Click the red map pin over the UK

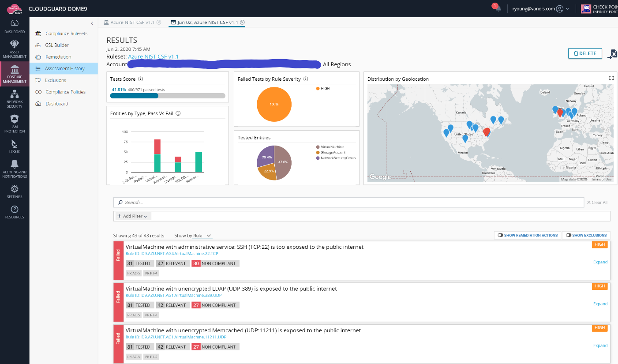(x=560, y=113)
